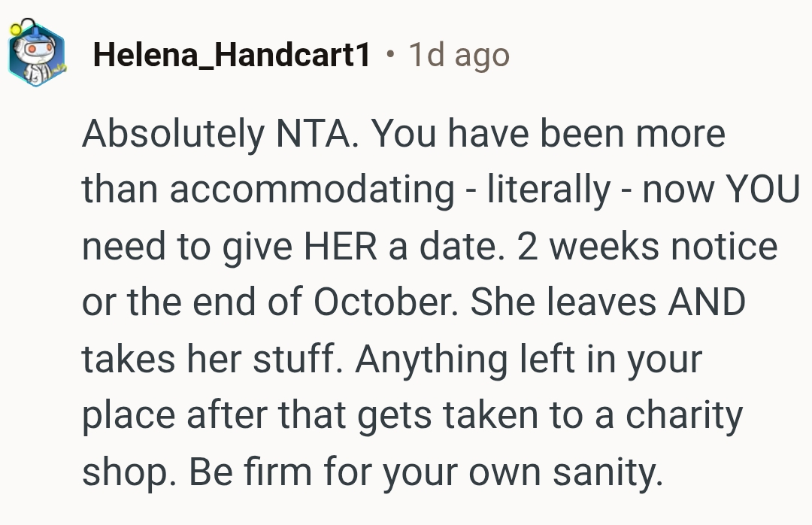The width and height of the screenshot is (812, 525).
Task: Click the word "literally" in the comment
Action: [x=549, y=191]
